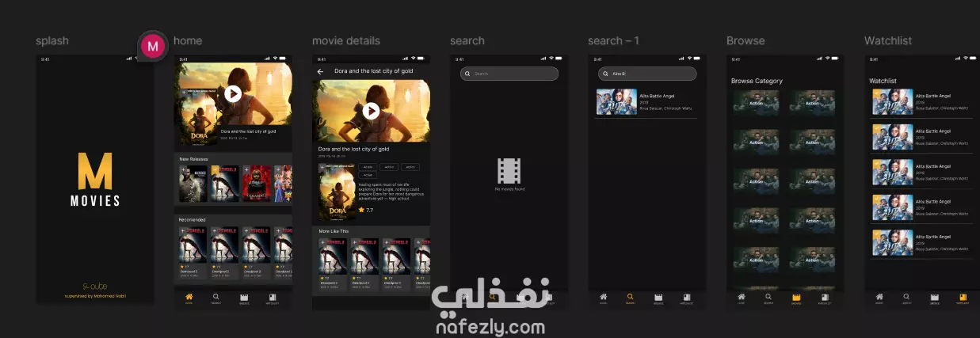Click the highlighted Movies icon in Browse navbar
Viewport: 980px width, 338px height.
click(x=796, y=298)
